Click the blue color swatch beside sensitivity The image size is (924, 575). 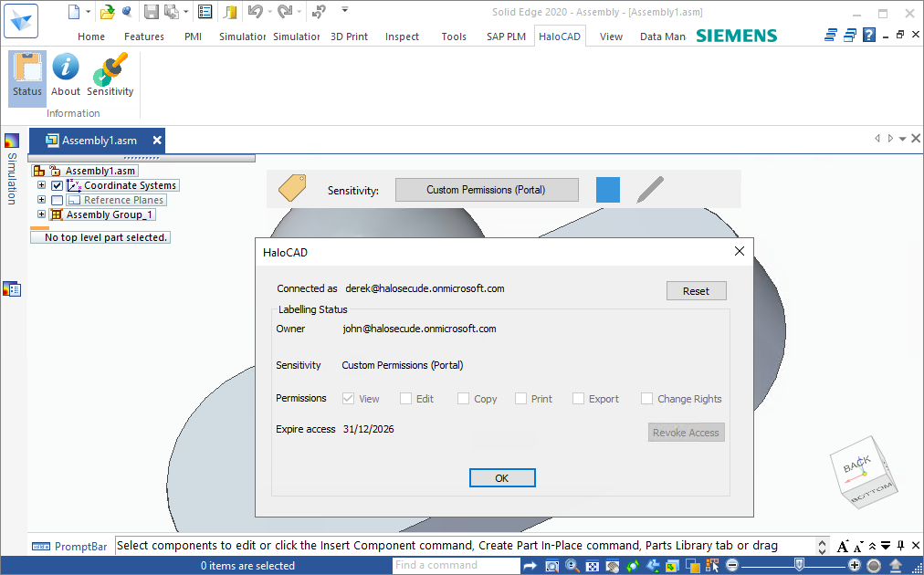(x=608, y=190)
